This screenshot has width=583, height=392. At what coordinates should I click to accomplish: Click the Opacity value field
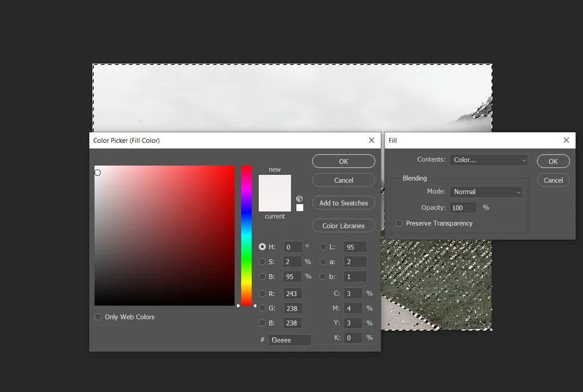(463, 208)
